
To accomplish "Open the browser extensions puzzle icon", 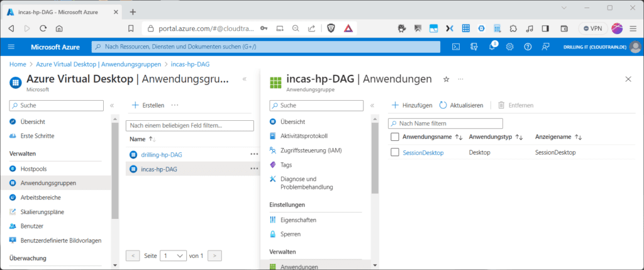I will tap(513, 28).
